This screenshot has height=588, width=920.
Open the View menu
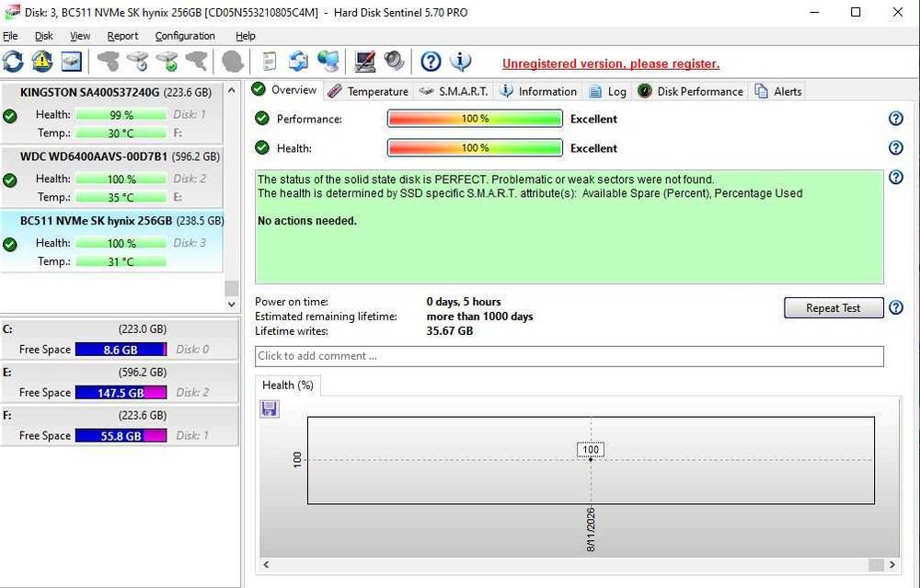pos(80,36)
